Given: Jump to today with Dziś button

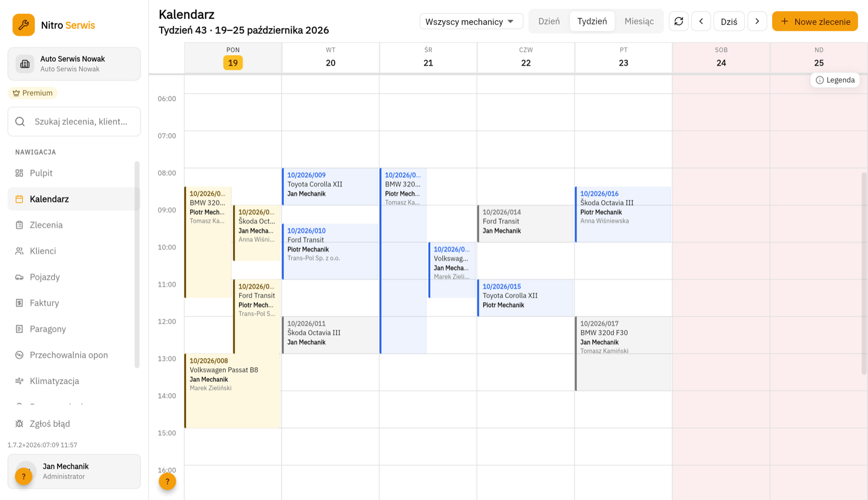Looking at the screenshot, I should [729, 22].
